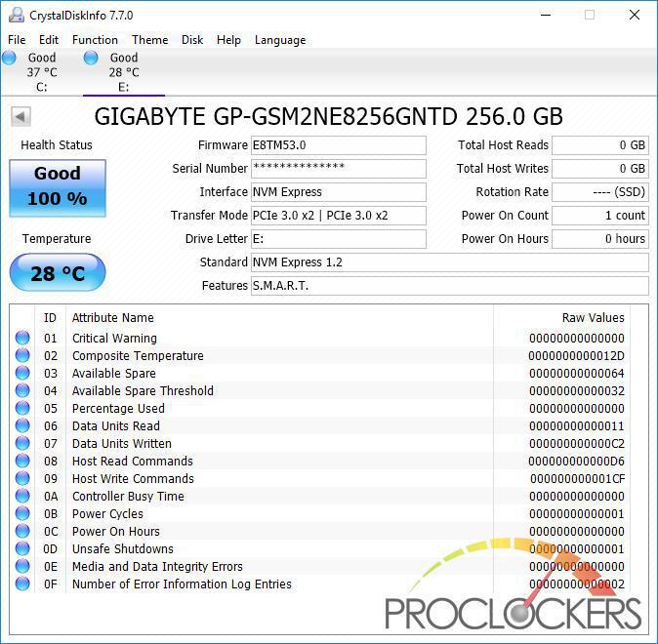Image resolution: width=658 pixels, height=644 pixels.
Task: Select the Controller Busy Time attribute name
Action: tap(128, 497)
